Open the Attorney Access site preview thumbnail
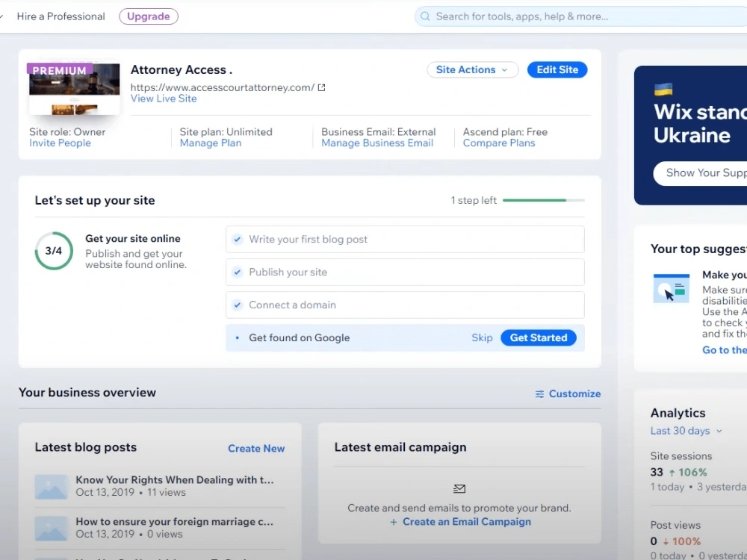The width and height of the screenshot is (747, 560). pos(74,89)
